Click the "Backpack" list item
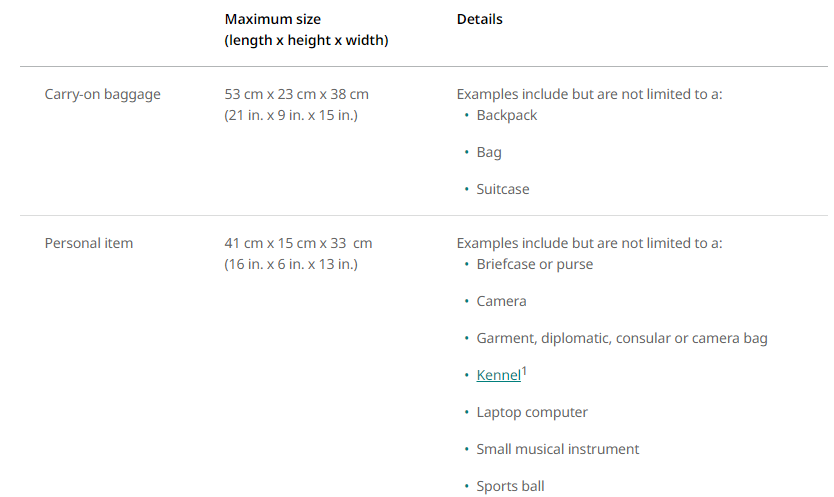The width and height of the screenshot is (834, 497). click(x=507, y=115)
